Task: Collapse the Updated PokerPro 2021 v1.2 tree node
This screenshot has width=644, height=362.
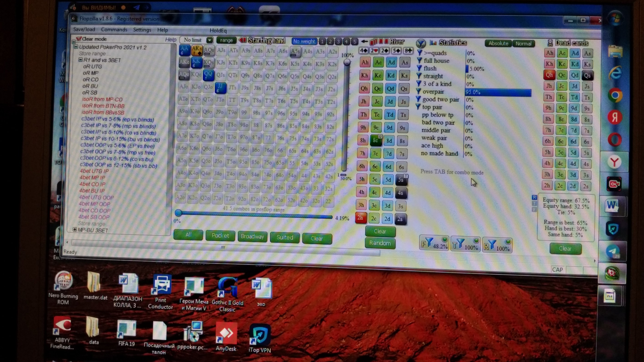Action: [x=76, y=47]
